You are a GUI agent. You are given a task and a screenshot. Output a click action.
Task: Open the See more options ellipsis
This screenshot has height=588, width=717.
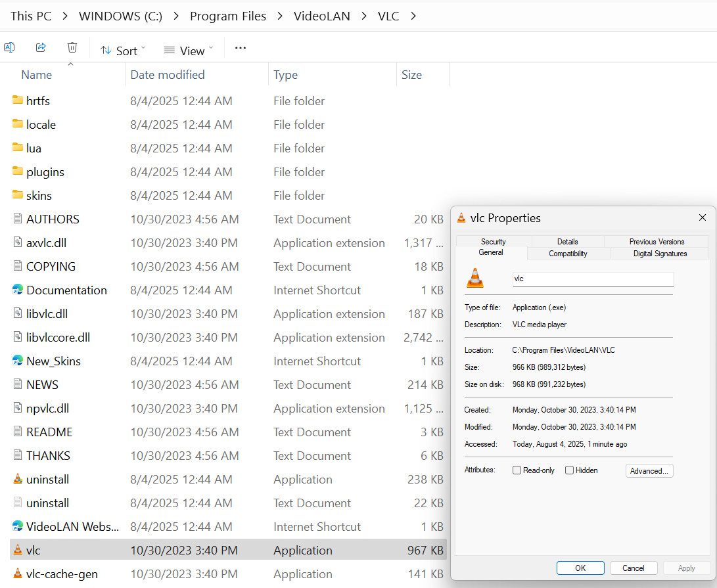[x=241, y=47]
